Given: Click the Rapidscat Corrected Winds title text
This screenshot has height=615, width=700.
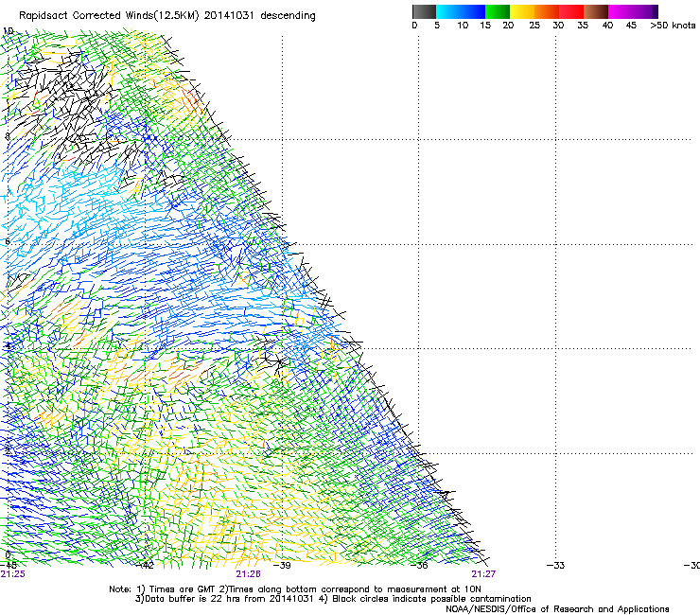Looking at the screenshot, I should tap(167, 16).
